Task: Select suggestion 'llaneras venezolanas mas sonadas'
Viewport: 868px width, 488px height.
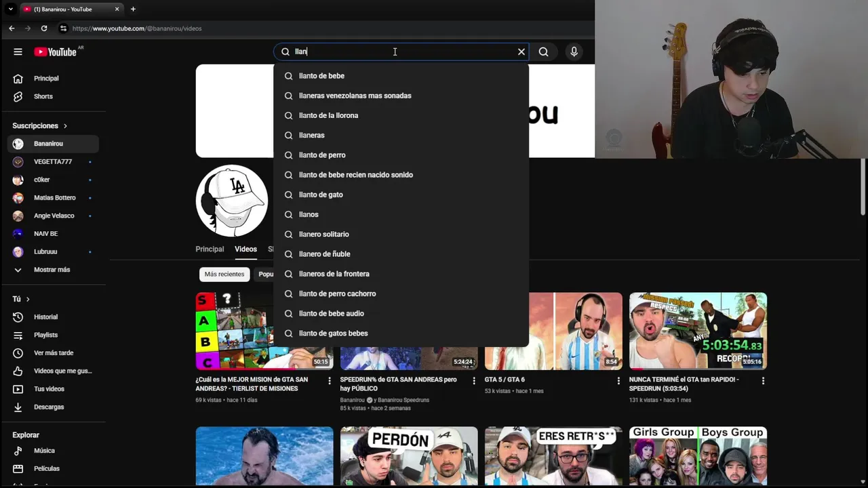Action: tap(401, 96)
